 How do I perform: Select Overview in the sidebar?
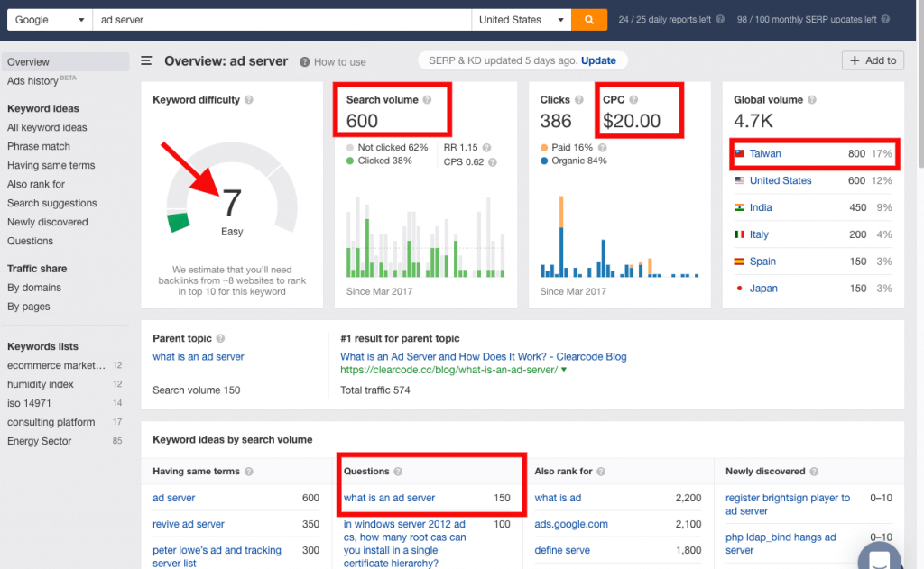[x=65, y=62]
